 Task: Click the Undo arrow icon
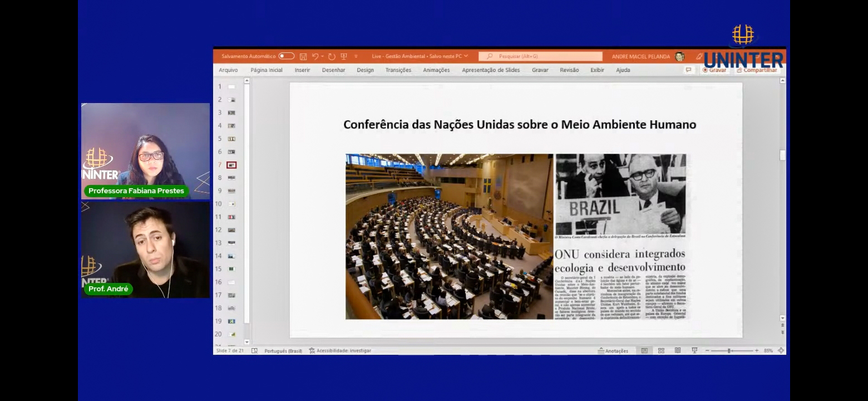tap(315, 56)
